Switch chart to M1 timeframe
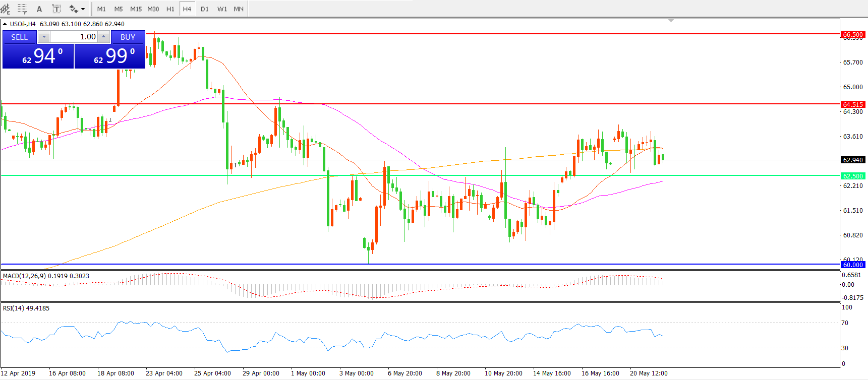Image resolution: width=868 pixels, height=380 pixels. pos(101,9)
